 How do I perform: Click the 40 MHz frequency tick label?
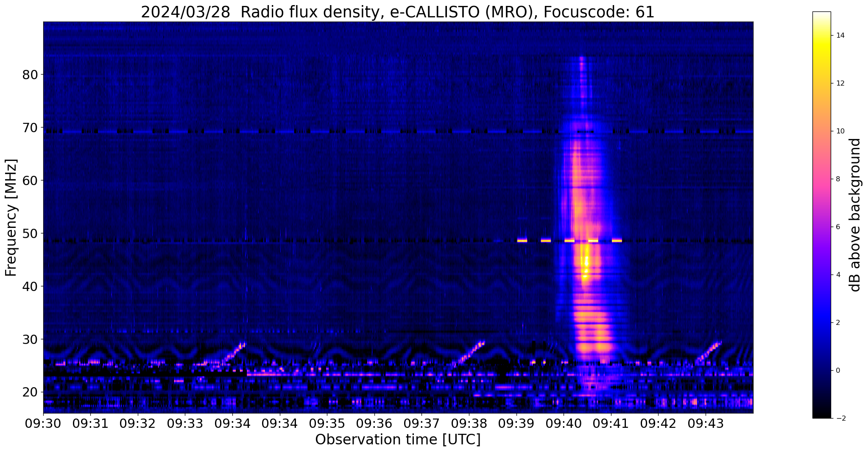(x=30, y=286)
